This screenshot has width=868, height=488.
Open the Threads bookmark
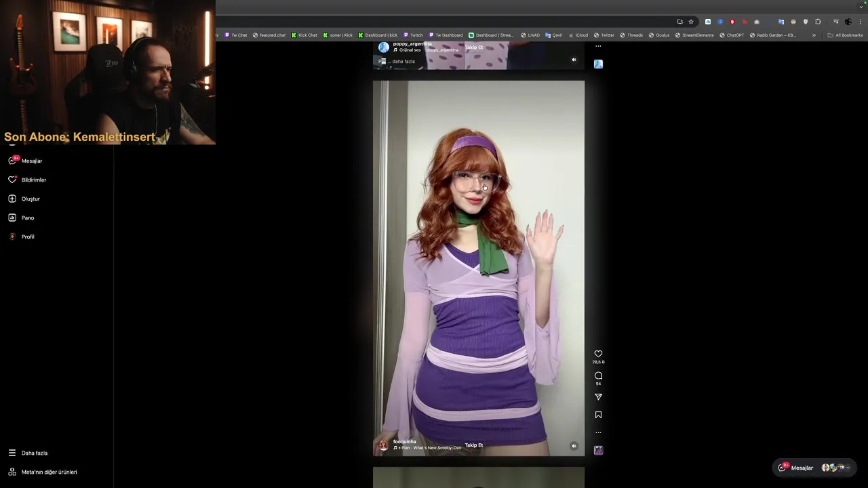(x=631, y=35)
